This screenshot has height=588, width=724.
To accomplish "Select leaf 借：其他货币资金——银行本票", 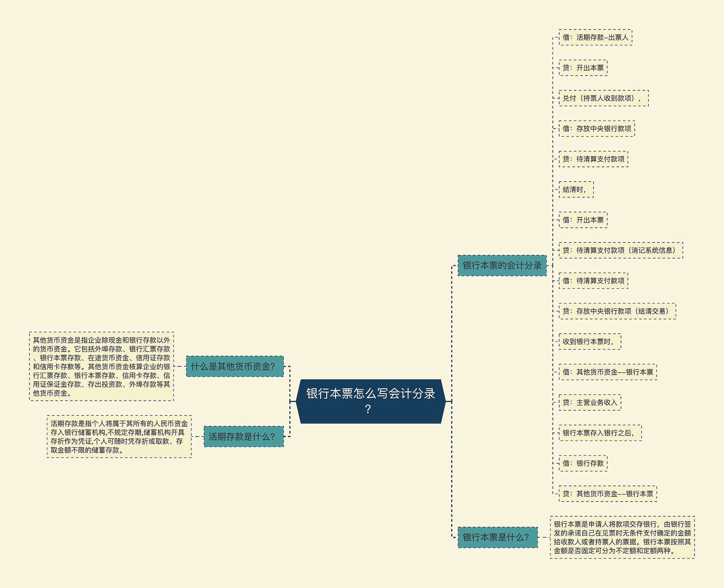I will click(x=608, y=372).
